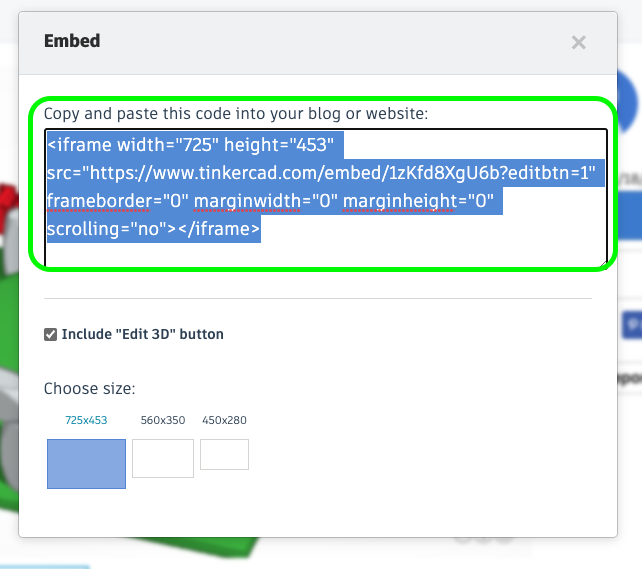Click the text area resize corner handle

[604, 265]
